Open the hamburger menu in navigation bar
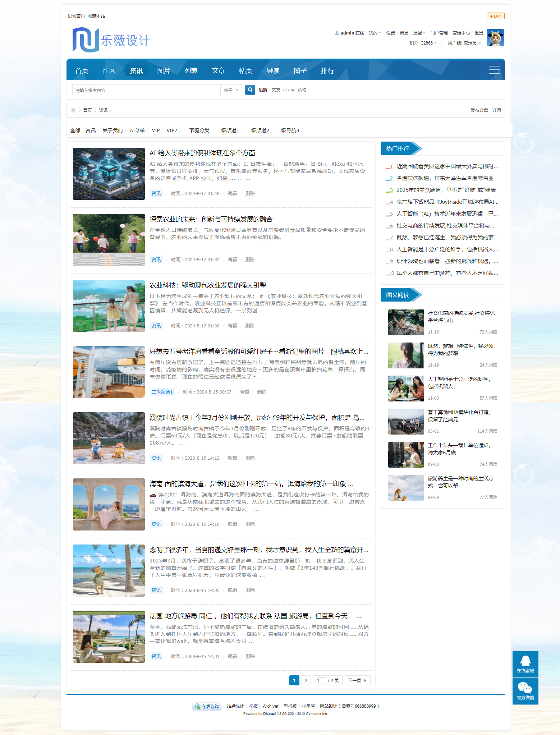The width and height of the screenshot is (560, 735). pos(494,70)
